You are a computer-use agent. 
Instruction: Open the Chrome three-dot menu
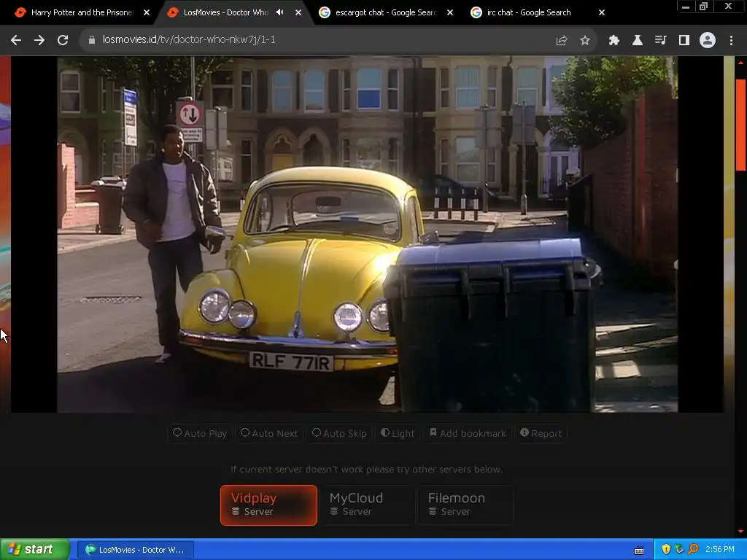(731, 41)
